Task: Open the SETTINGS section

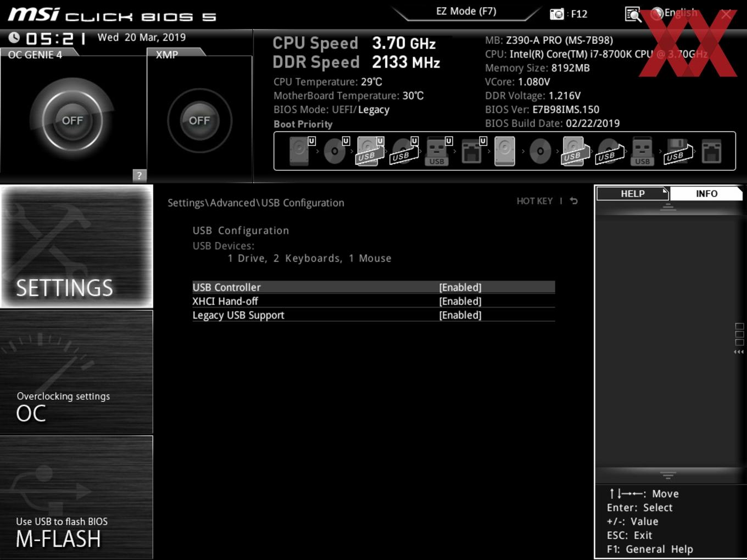Action: [x=77, y=247]
